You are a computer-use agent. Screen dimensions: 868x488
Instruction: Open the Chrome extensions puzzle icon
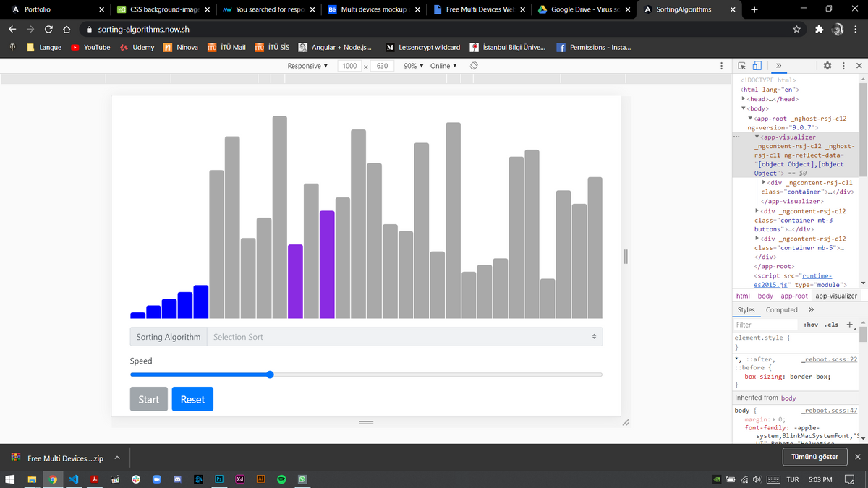(819, 30)
